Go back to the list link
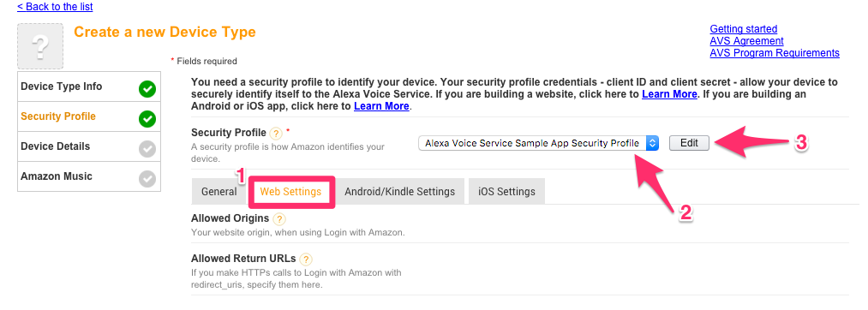The width and height of the screenshot is (868, 310). [x=55, y=7]
